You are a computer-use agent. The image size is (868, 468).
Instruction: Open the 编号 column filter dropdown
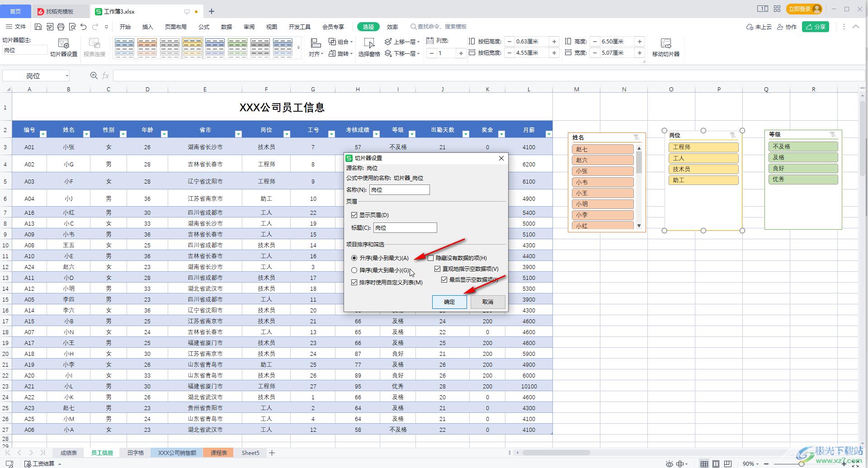43,134
